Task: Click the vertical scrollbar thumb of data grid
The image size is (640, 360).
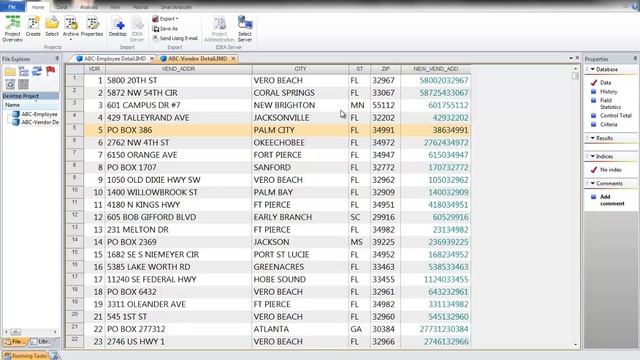Action: tap(575, 76)
